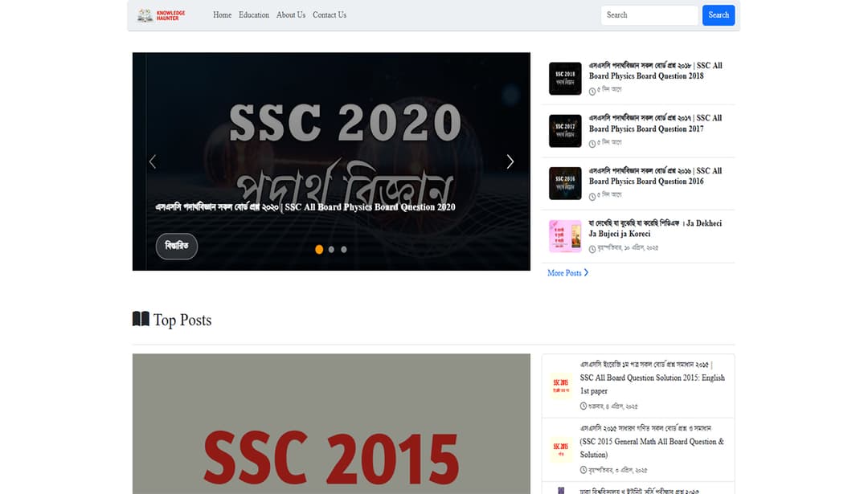Image resolution: width=868 pixels, height=494 pixels.
Task: Open the Contact Us page
Action: pyautogui.click(x=330, y=15)
